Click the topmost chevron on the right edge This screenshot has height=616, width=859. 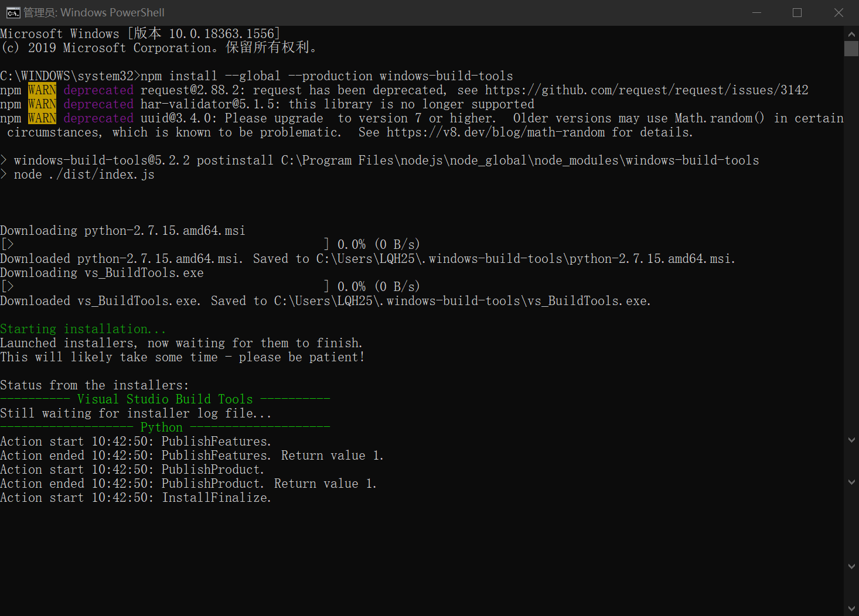(851, 439)
